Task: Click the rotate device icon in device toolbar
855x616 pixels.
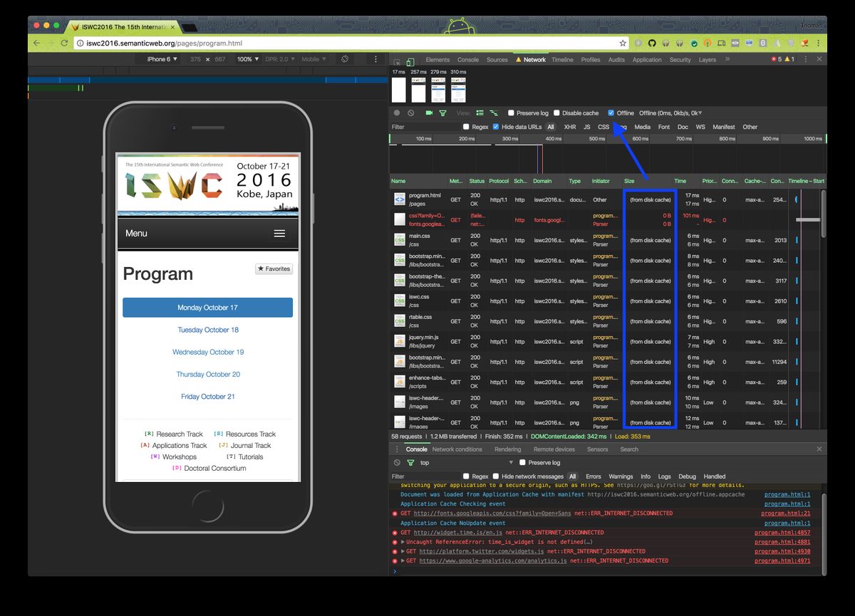Action: (345, 59)
